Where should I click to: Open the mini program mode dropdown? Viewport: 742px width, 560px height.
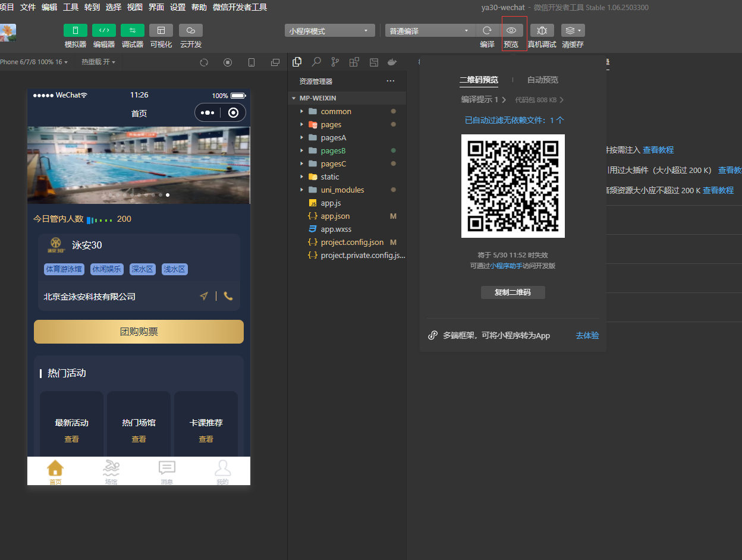pyautogui.click(x=330, y=31)
